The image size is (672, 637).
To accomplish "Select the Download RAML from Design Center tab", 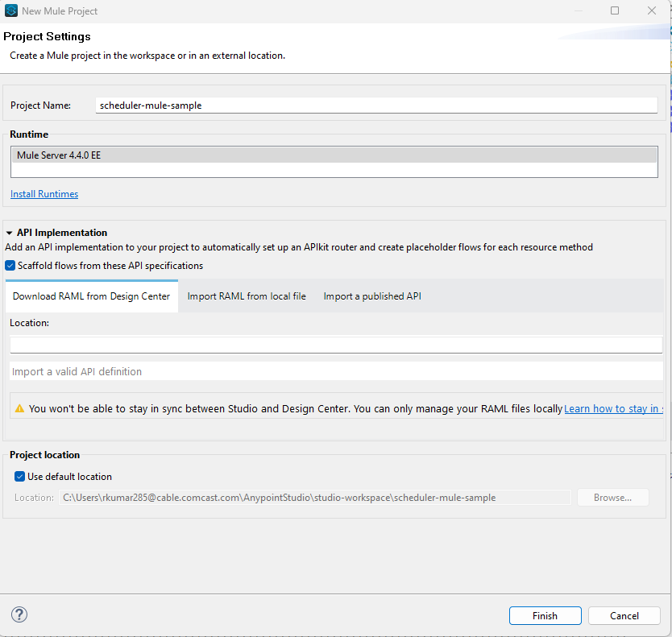I will coord(91,296).
